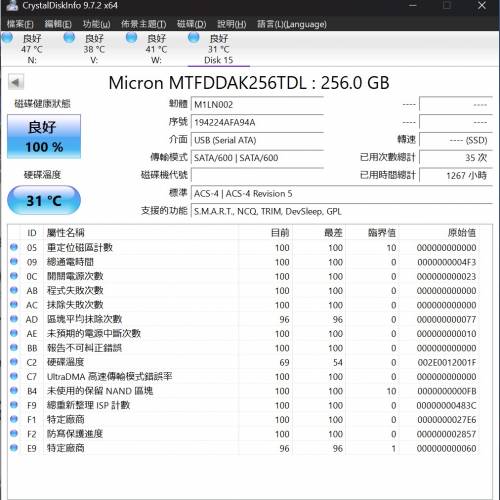Click status dot of attribute F2 row

pos(14,433)
